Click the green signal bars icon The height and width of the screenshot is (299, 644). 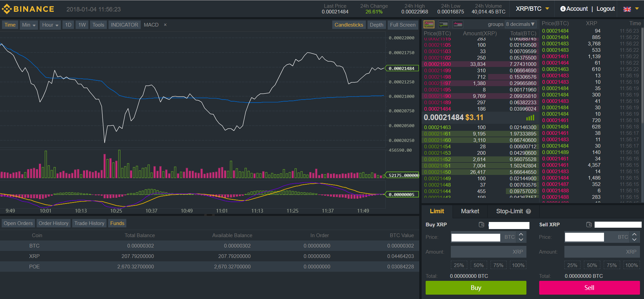tap(530, 118)
